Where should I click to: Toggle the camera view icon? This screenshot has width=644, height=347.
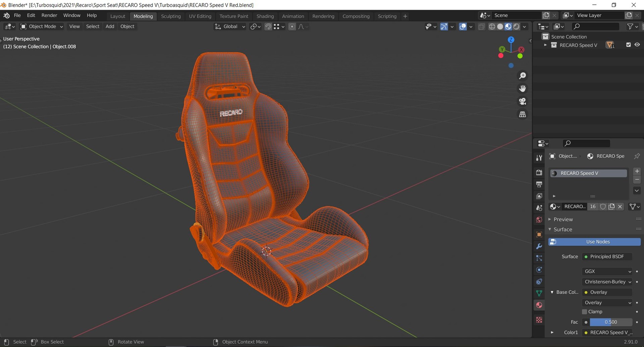522,101
